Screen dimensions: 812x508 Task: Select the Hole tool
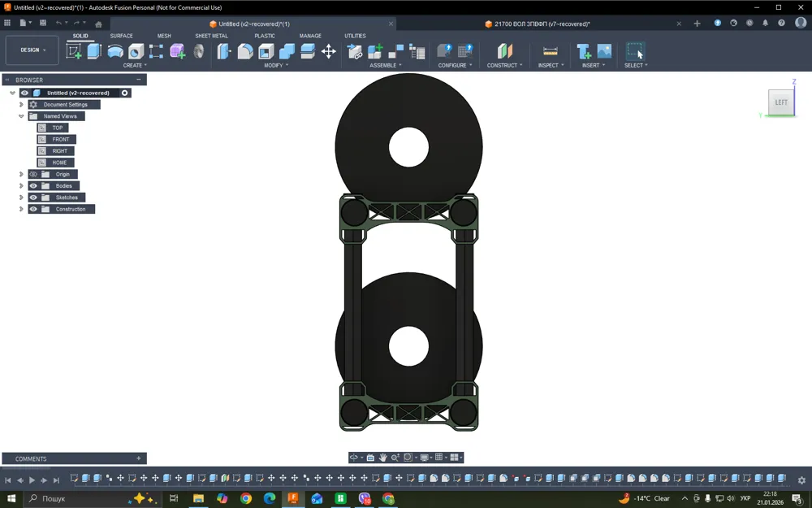(x=136, y=51)
